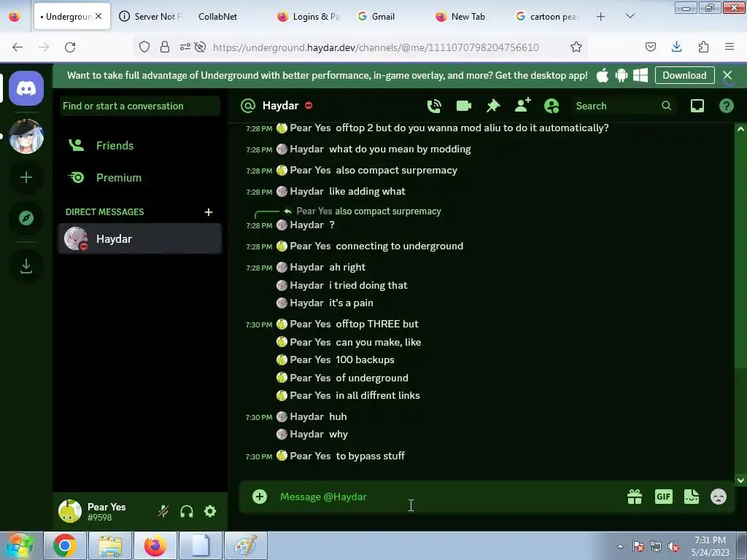The image size is (747, 560).
Task: Start a voice call with Haydar
Action: [434, 106]
